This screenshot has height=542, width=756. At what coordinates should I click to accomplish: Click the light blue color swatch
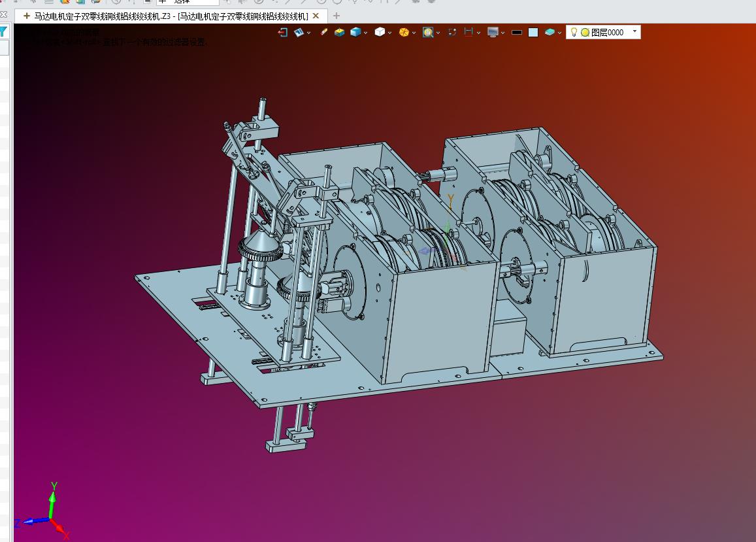pos(533,32)
